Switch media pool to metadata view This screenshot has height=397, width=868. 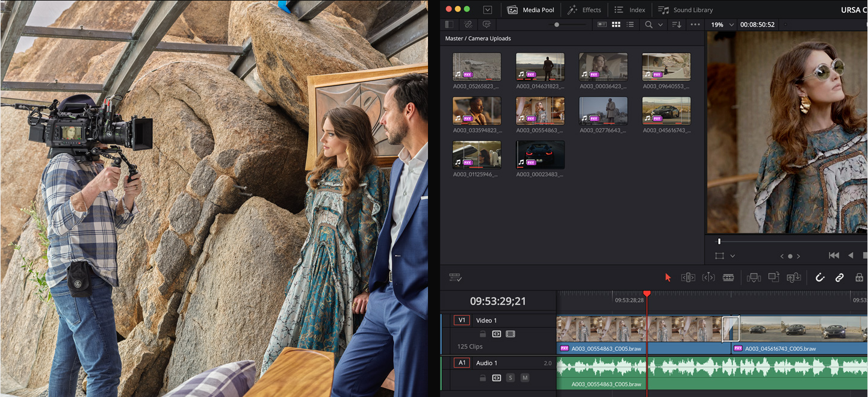(x=602, y=25)
